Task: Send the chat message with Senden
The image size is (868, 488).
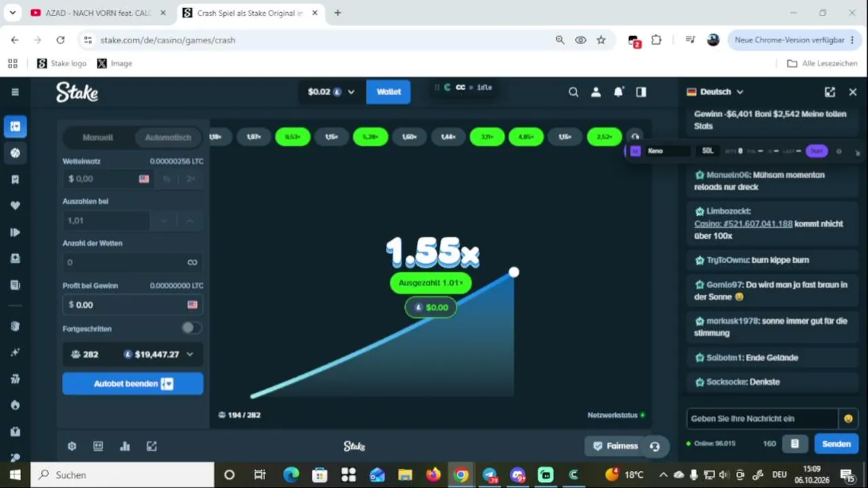Action: [x=836, y=444]
